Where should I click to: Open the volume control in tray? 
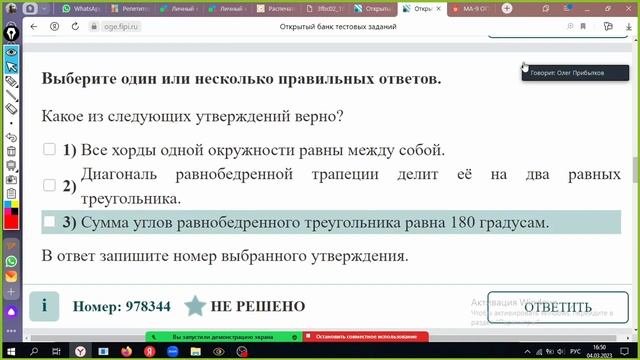click(561, 351)
